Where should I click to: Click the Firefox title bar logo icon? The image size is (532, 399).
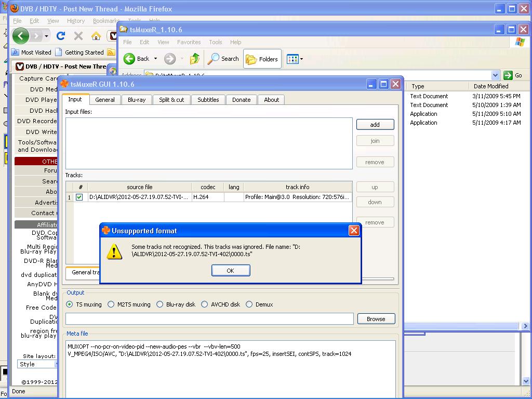point(14,8)
